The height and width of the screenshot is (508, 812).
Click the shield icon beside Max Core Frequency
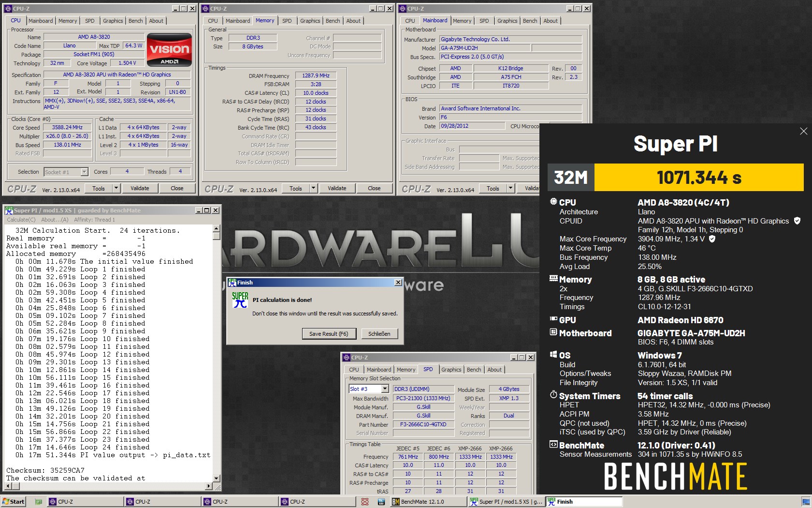[x=712, y=239]
